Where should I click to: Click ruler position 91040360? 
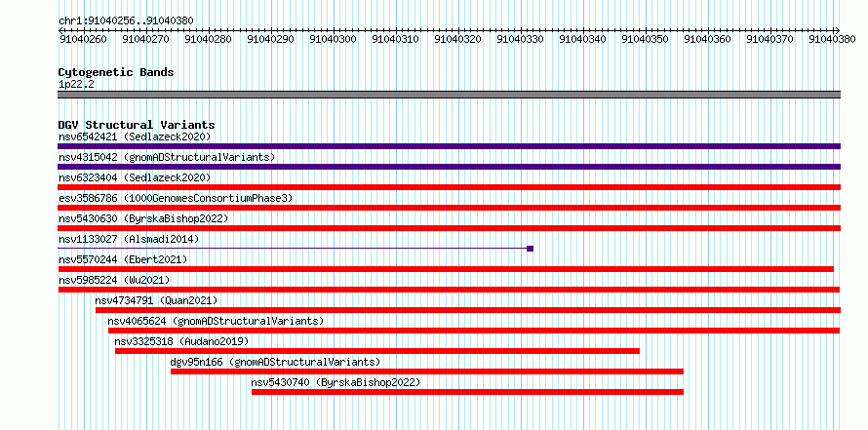click(707, 39)
